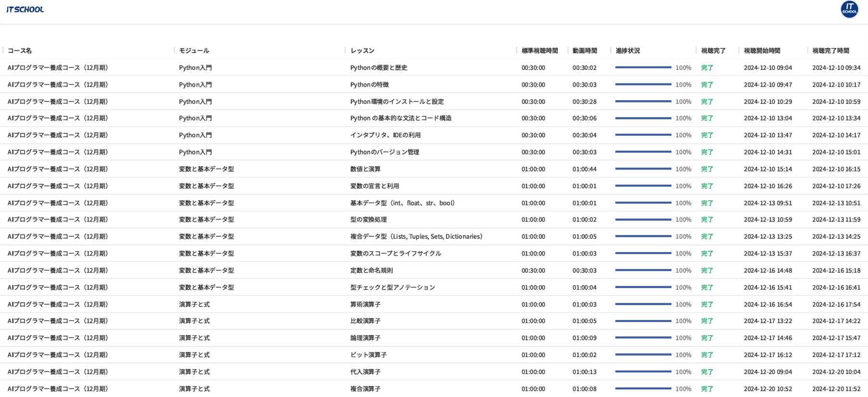Click 100% value in 定数と命名規則 row
The height and width of the screenshot is (397, 868).
click(x=683, y=270)
